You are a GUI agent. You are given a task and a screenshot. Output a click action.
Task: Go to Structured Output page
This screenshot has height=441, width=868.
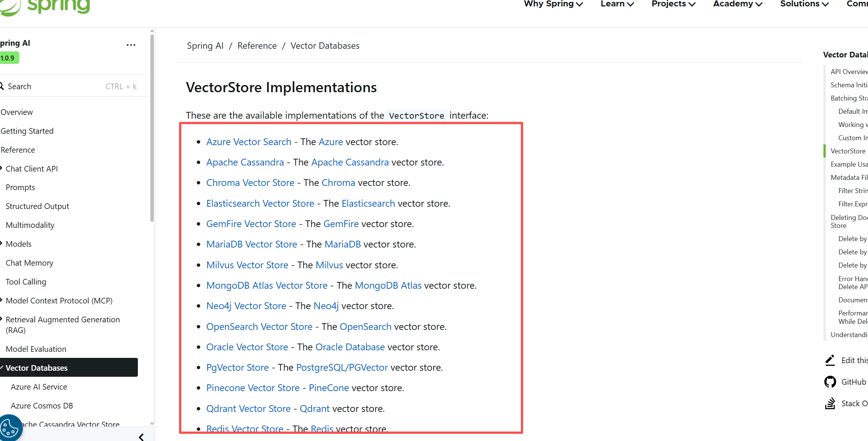pyautogui.click(x=37, y=206)
